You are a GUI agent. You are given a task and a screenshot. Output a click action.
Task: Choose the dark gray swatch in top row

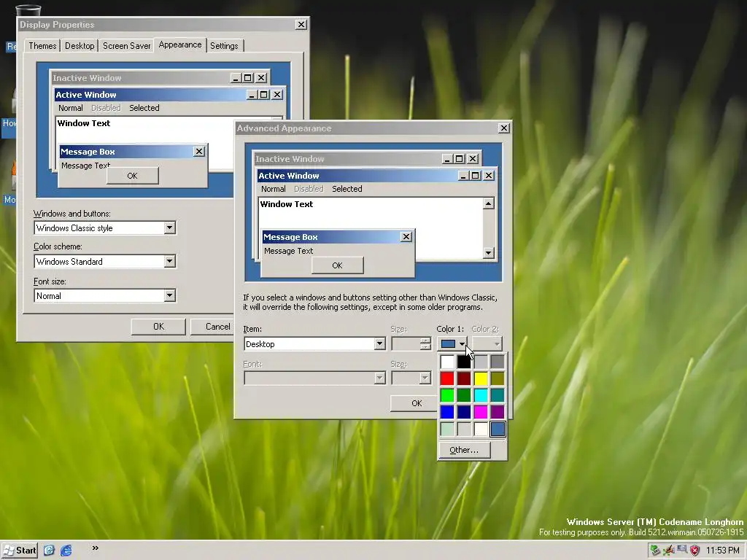click(498, 362)
